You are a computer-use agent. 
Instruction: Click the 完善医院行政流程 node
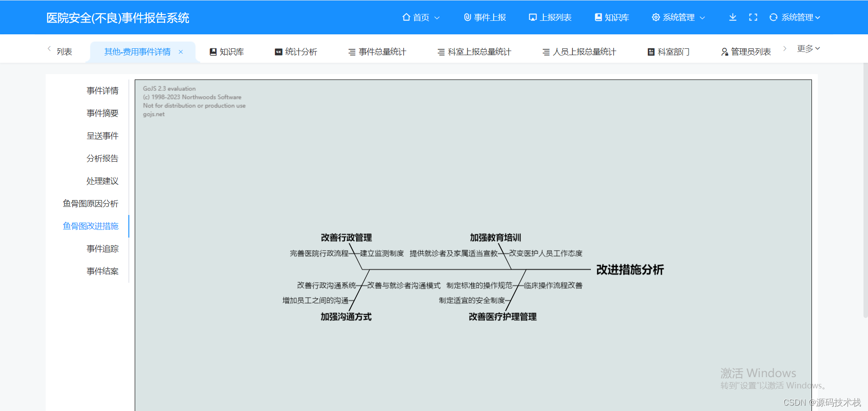click(319, 253)
